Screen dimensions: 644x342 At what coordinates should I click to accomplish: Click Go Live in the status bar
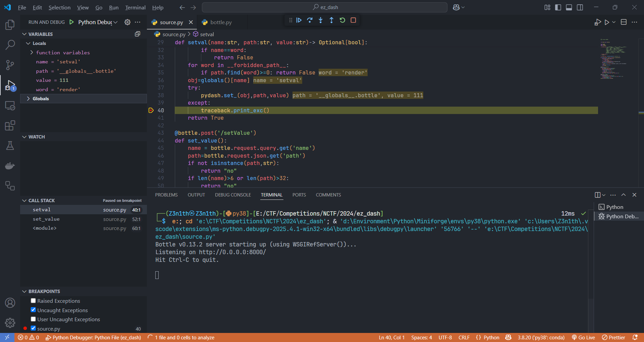pyautogui.click(x=583, y=337)
